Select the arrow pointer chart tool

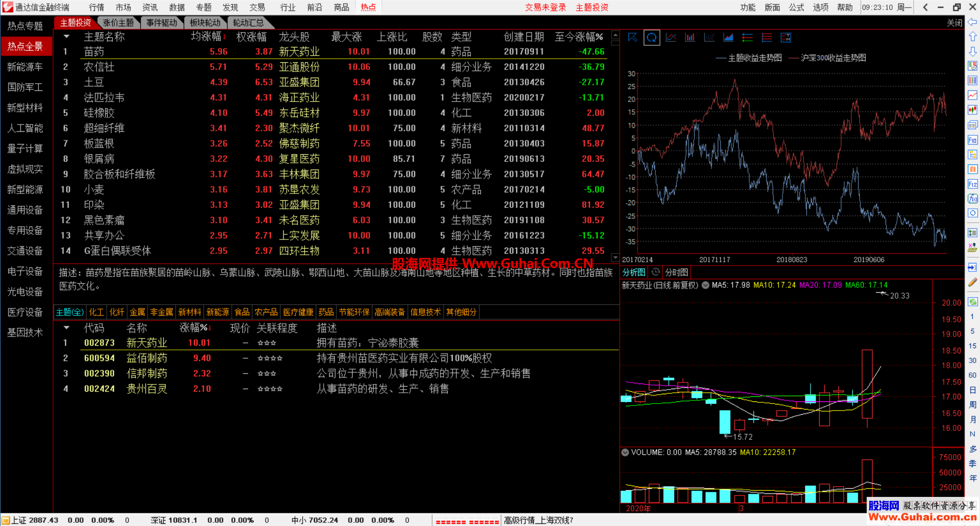tap(632, 37)
